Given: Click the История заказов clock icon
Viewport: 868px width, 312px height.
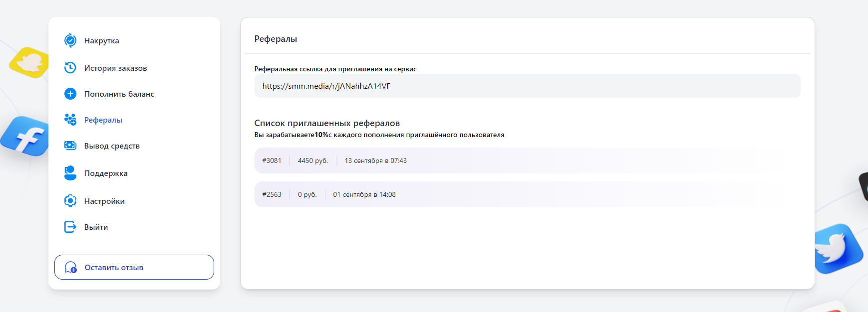Looking at the screenshot, I should point(70,68).
